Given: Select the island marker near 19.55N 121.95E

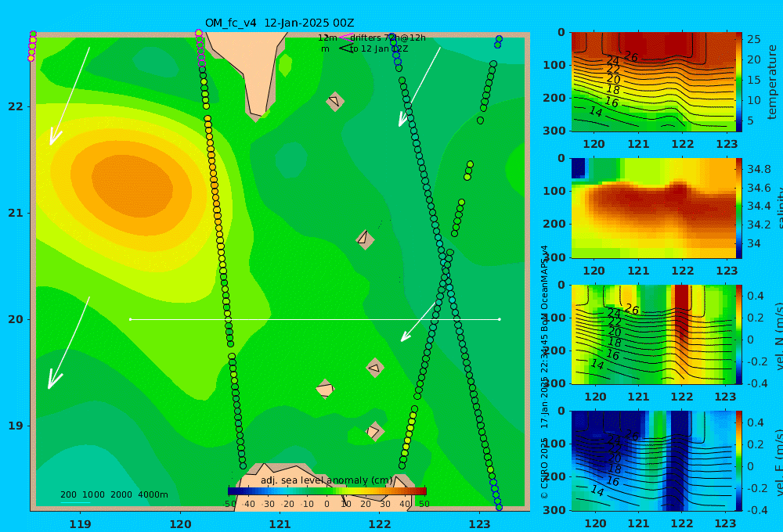Looking at the screenshot, I should click(x=375, y=368).
